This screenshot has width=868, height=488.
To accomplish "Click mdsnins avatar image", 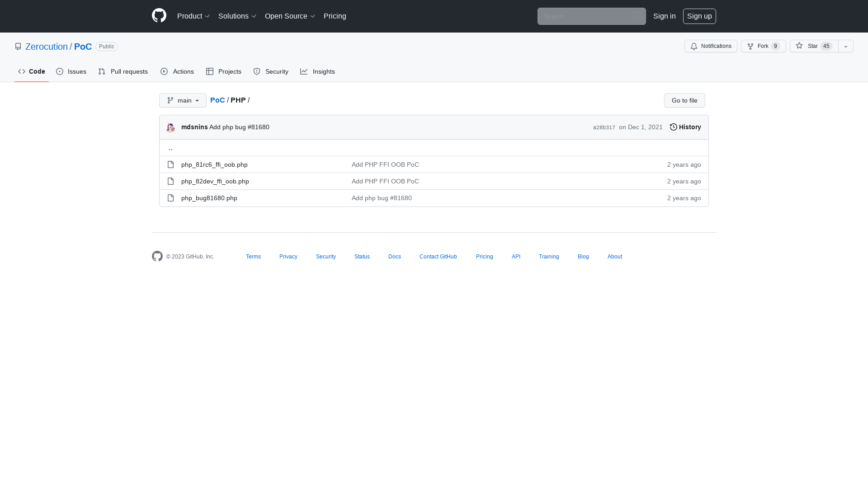I will pyautogui.click(x=170, y=127).
